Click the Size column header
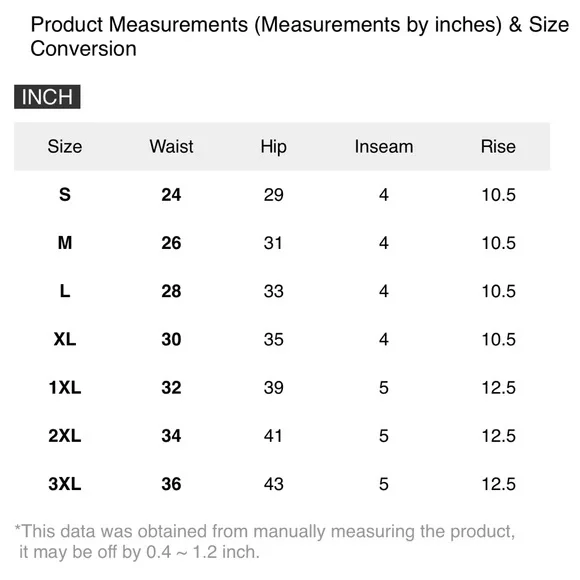The width and height of the screenshot is (580, 580). (x=65, y=146)
